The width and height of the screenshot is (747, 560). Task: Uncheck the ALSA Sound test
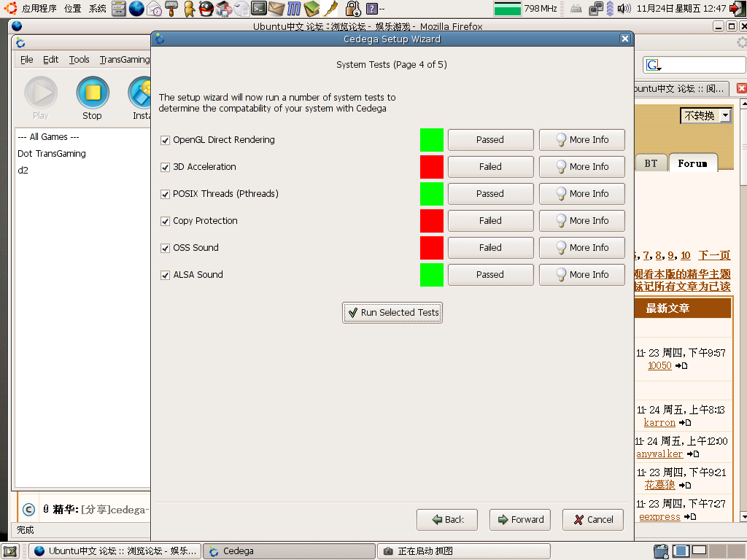point(166,275)
